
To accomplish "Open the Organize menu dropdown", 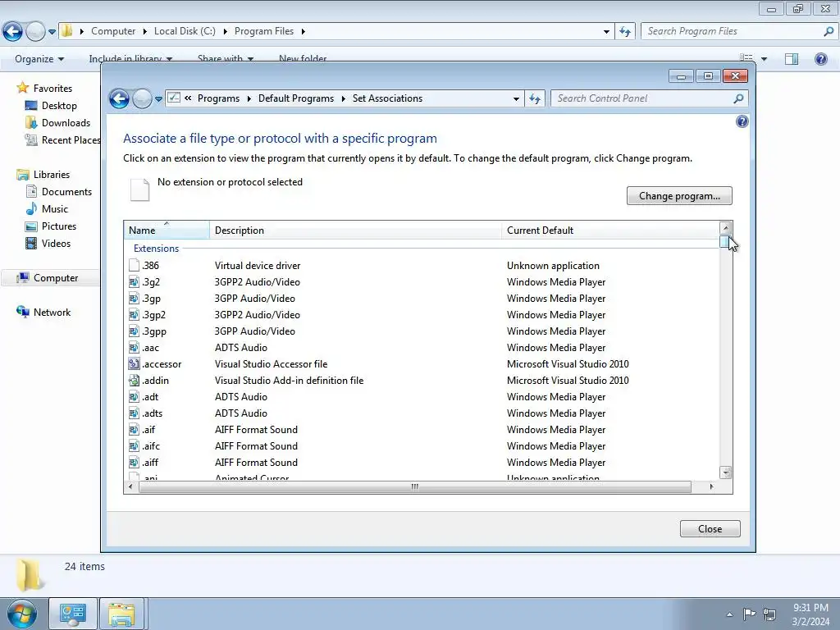I will pyautogui.click(x=39, y=59).
